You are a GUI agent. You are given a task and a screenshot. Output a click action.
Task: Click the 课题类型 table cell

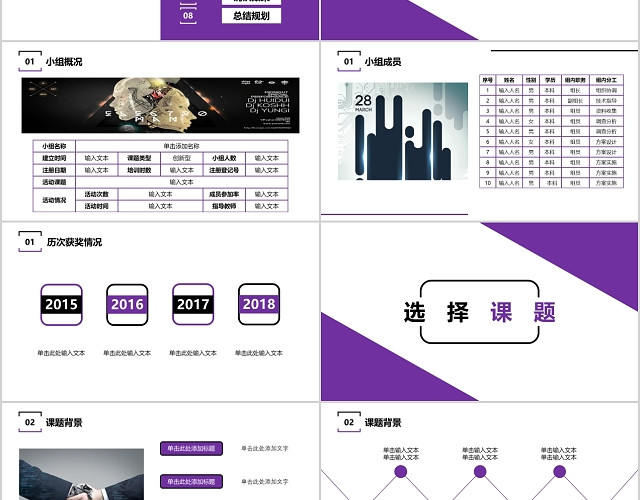139,158
